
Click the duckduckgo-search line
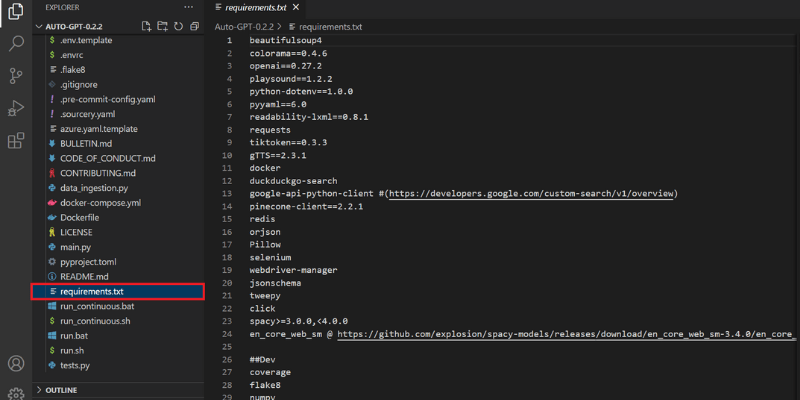coord(293,181)
